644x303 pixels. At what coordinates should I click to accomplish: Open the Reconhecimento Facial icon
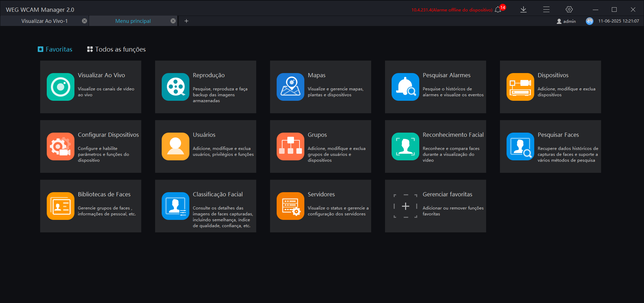[x=405, y=146]
